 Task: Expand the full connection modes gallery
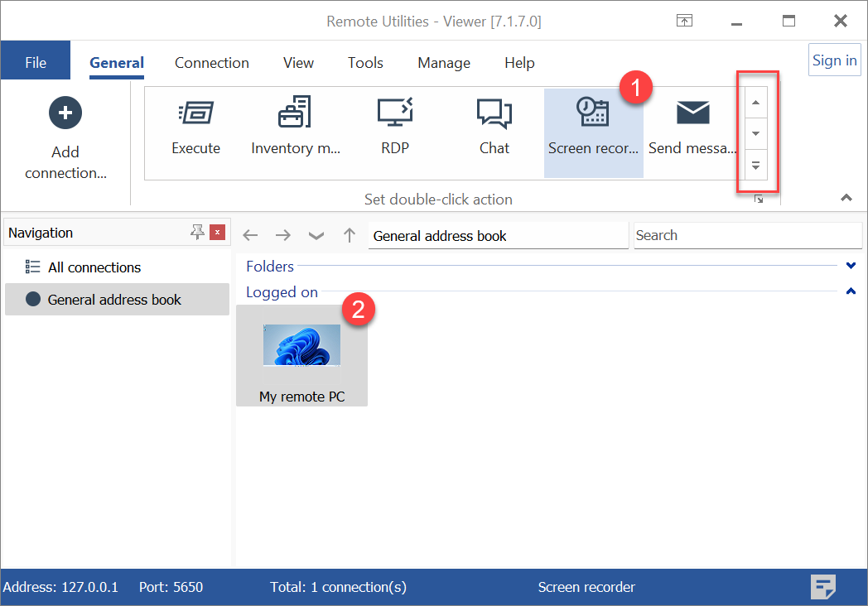click(755, 166)
